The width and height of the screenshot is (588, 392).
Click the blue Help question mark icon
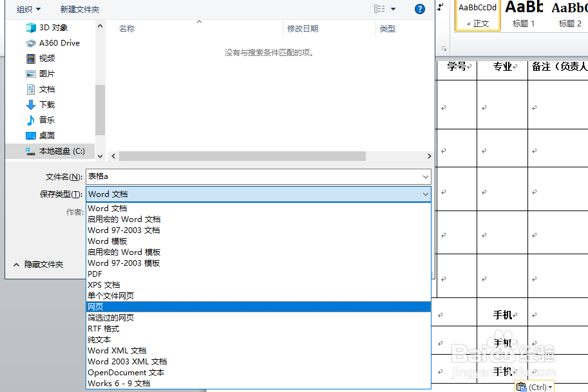click(419, 9)
